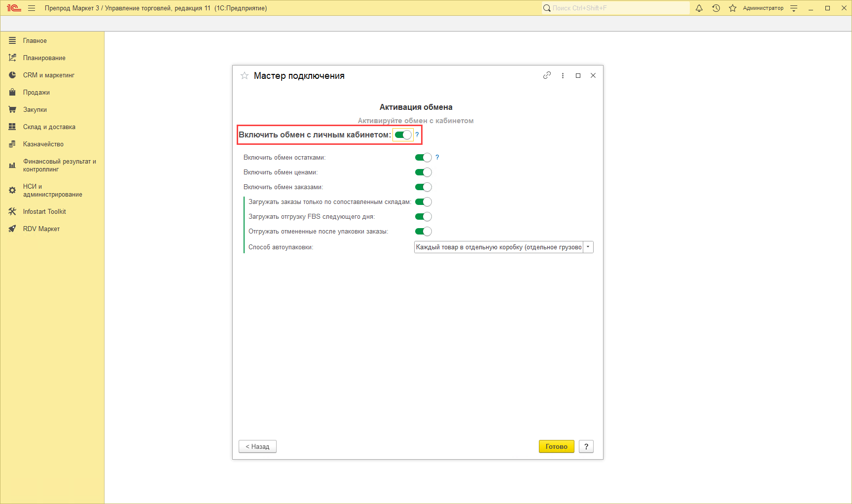Viewport: 852px width, 504px height.
Task: Click the help question mark next to обмен остатками
Action: (437, 157)
